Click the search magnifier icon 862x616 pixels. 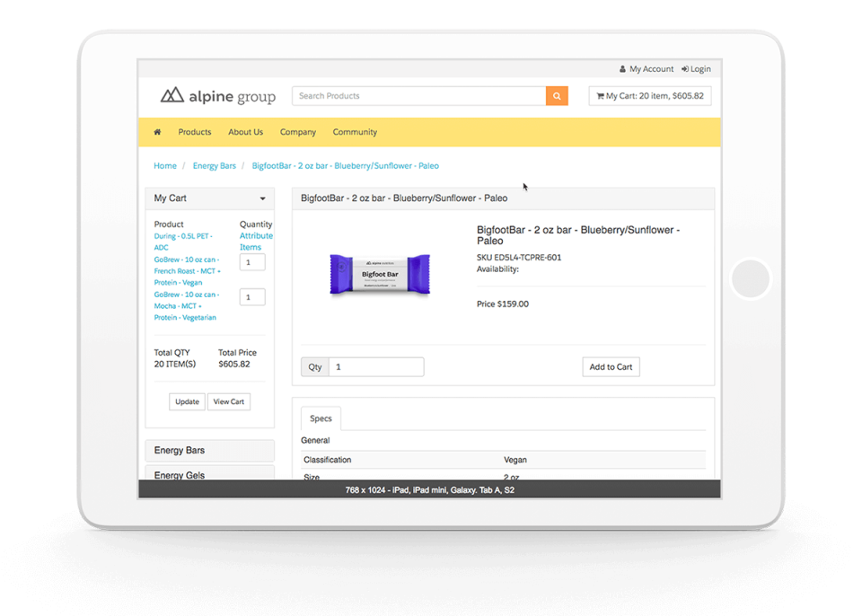pos(557,95)
